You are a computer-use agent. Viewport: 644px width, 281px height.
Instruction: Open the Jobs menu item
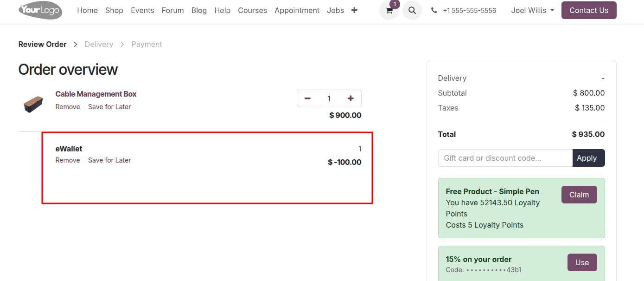click(335, 10)
